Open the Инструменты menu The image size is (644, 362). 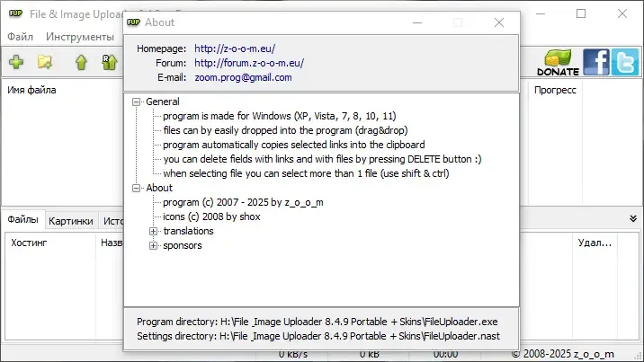[x=80, y=37]
